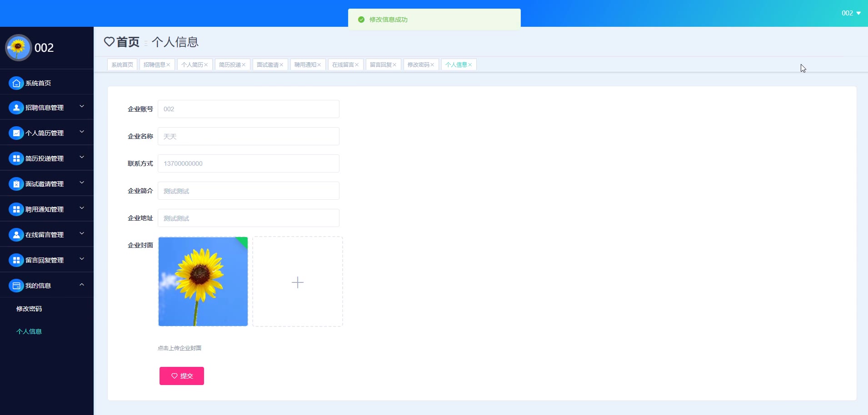Click the uploaded sunflower cover thumbnail
The image size is (868, 415).
(x=203, y=282)
